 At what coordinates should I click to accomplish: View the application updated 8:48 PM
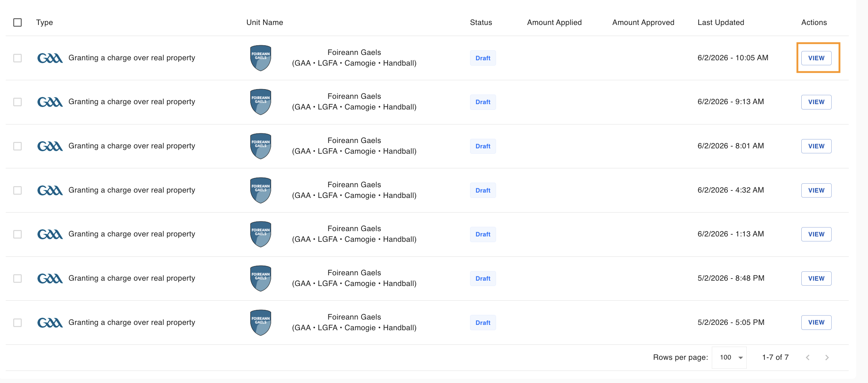click(x=816, y=279)
